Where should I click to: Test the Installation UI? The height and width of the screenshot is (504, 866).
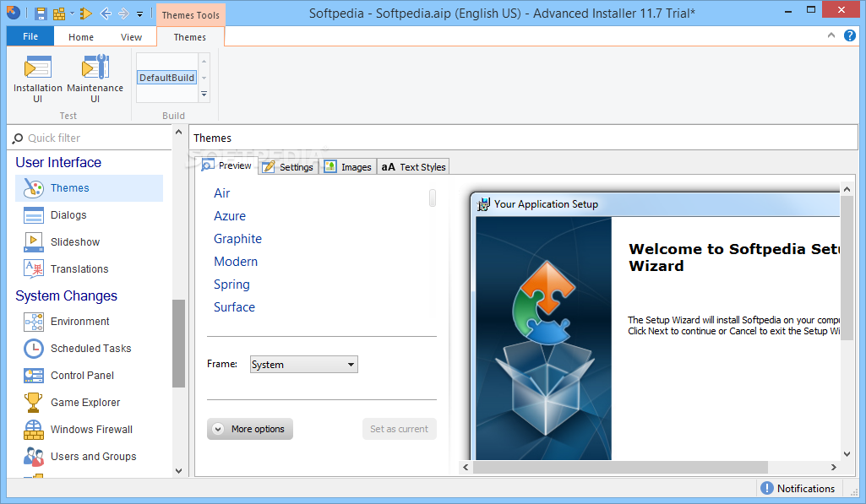point(37,79)
